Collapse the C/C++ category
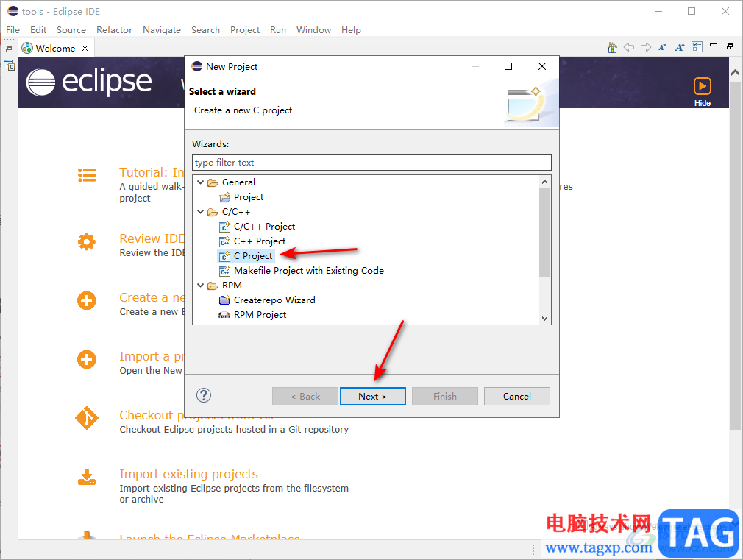The height and width of the screenshot is (560, 743). [x=200, y=211]
